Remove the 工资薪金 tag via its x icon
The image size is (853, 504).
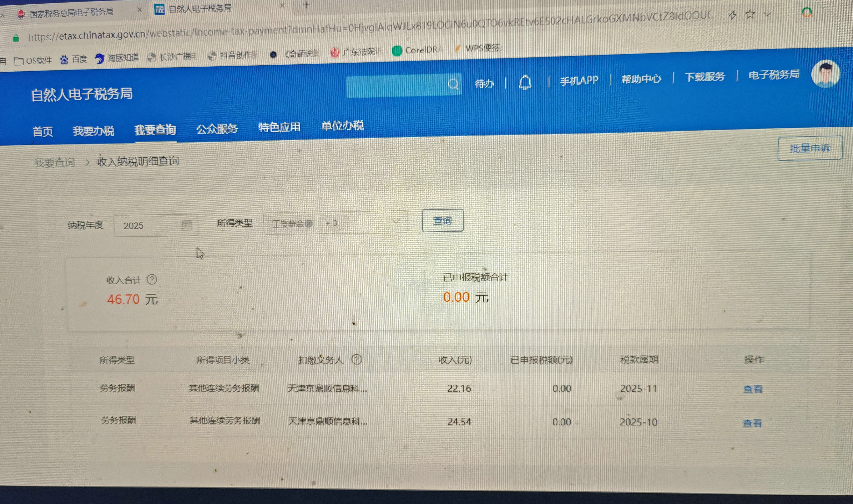pyautogui.click(x=309, y=223)
